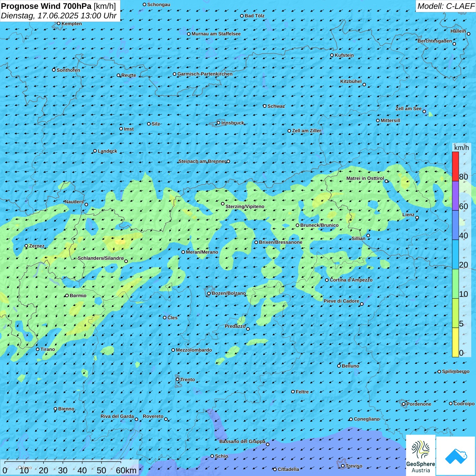
Task: Click the Berchtesgaden label
Action: (435, 41)
